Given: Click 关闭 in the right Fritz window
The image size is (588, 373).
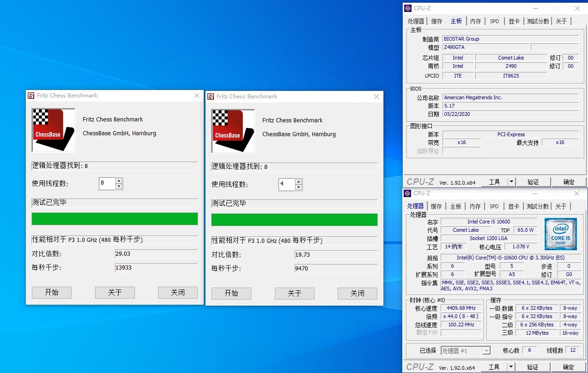Looking at the screenshot, I should [x=358, y=293].
